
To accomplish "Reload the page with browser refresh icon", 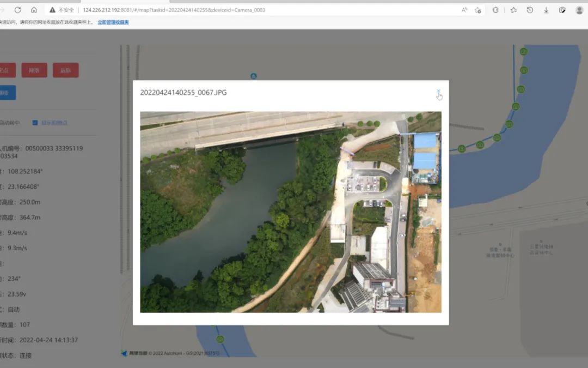I will 17,10.
